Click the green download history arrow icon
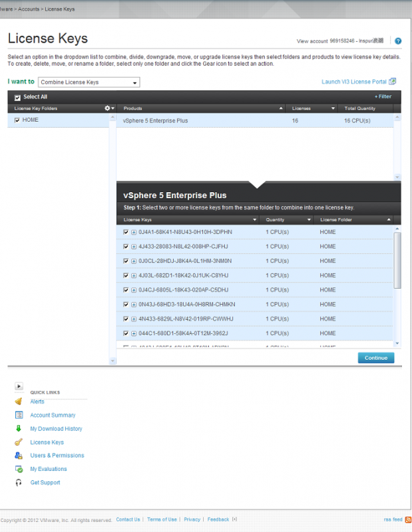 19,429
